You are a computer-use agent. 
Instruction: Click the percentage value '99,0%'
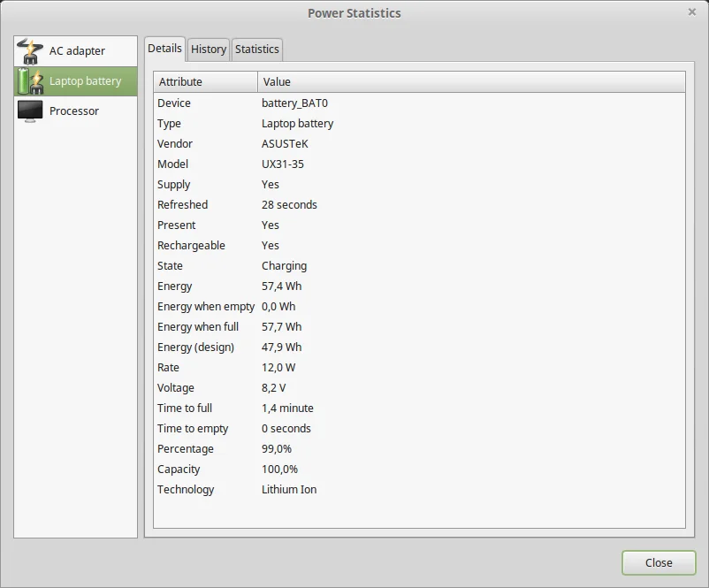point(277,449)
